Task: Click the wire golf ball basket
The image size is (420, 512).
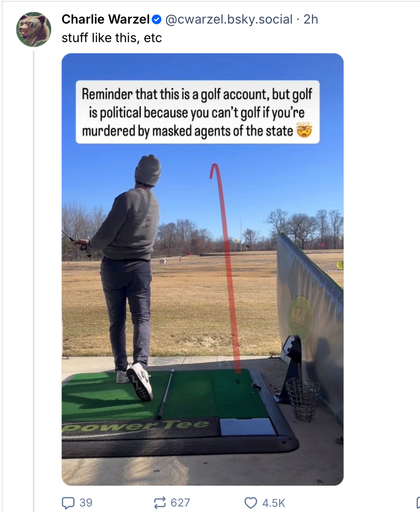Action: click(303, 399)
